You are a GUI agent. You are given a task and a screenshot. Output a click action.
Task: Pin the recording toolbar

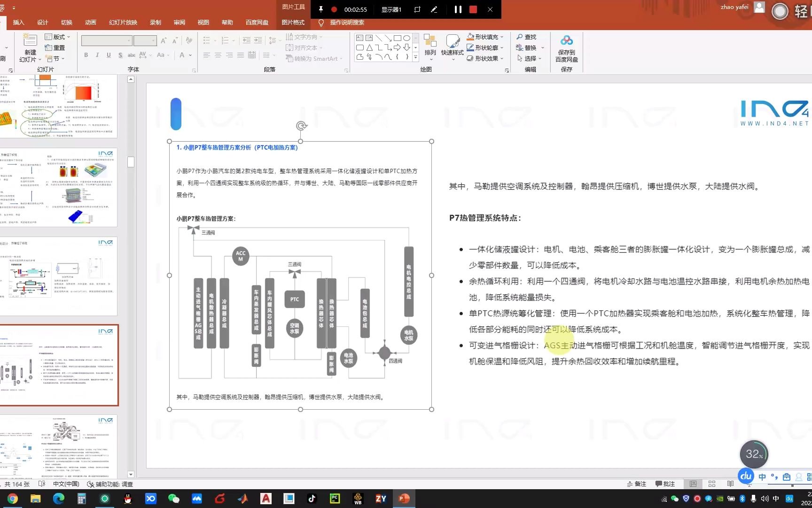tap(320, 9)
